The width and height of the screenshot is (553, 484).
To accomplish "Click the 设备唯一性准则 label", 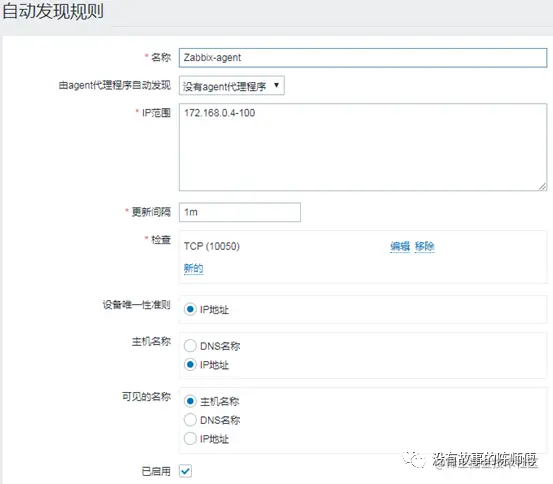I will tap(136, 304).
